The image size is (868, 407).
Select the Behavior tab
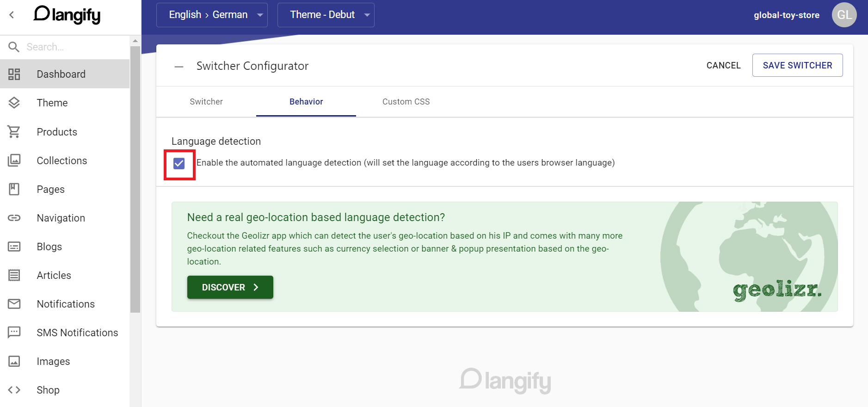pos(306,102)
